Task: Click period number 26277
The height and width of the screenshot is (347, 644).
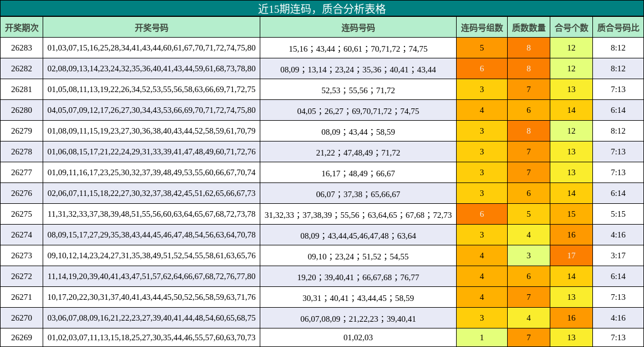Action: (x=21, y=172)
